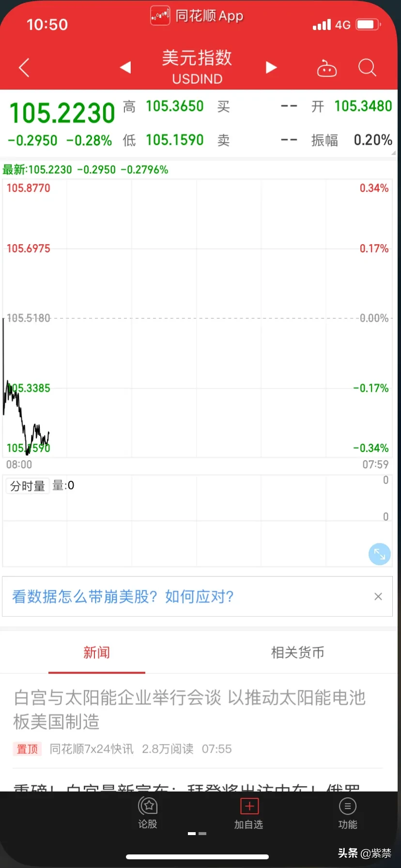Open search with the magnifier icon

(367, 68)
